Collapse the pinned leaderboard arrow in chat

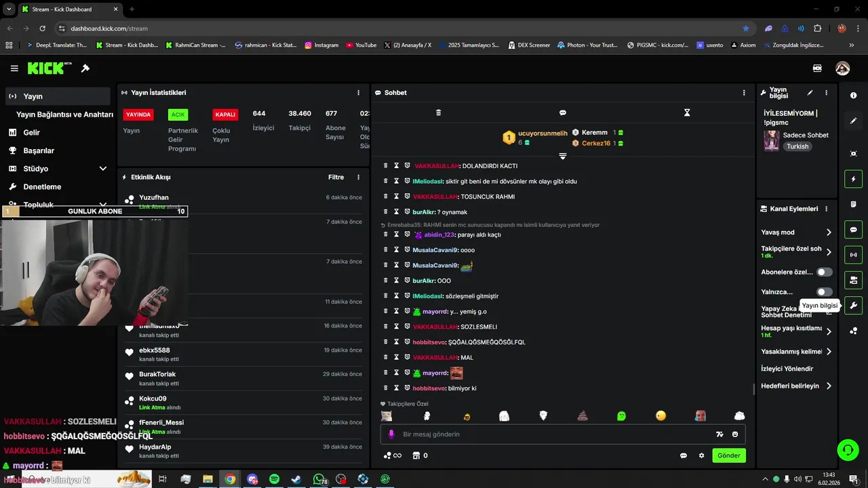562,157
